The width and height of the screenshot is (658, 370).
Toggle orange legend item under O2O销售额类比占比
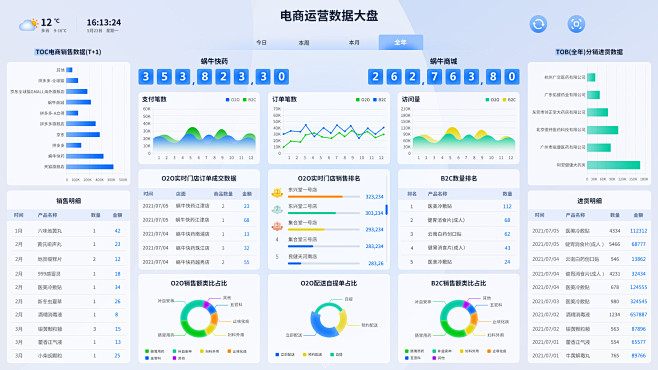(x=237, y=351)
